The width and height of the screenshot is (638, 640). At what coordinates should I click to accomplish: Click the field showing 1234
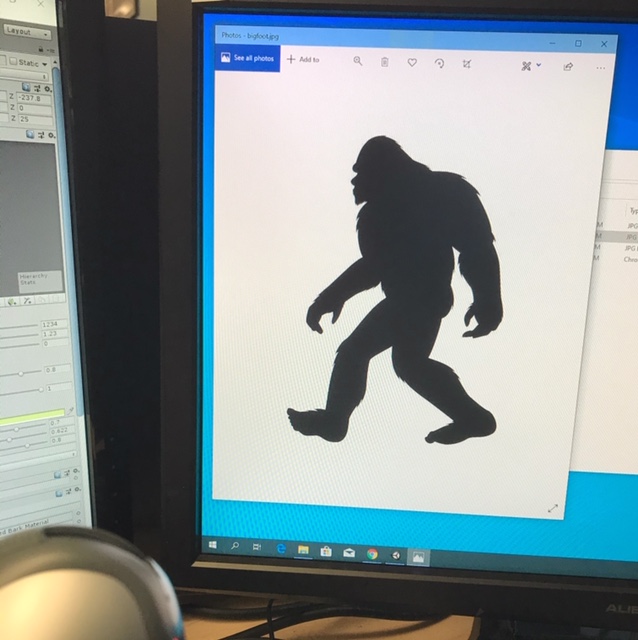[x=54, y=324]
